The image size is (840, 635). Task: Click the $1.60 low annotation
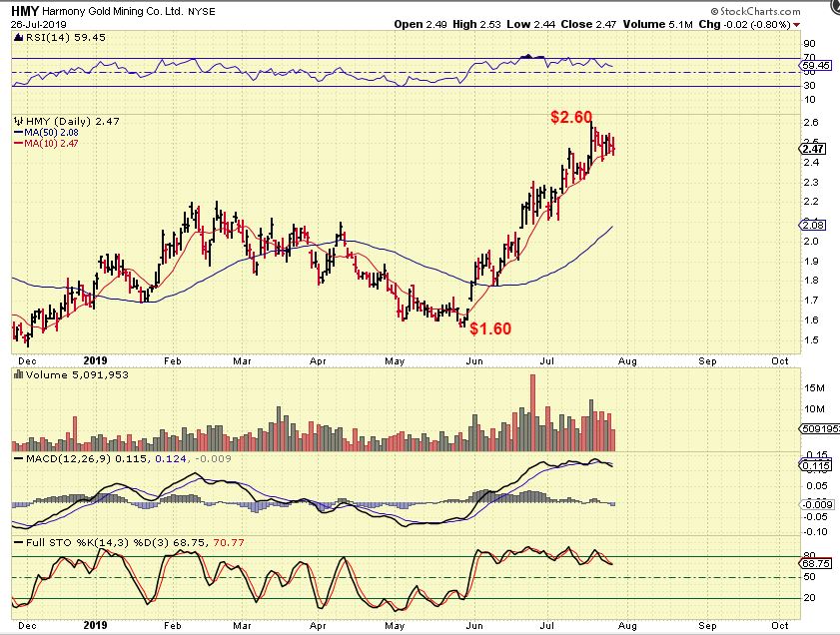pyautogui.click(x=490, y=328)
